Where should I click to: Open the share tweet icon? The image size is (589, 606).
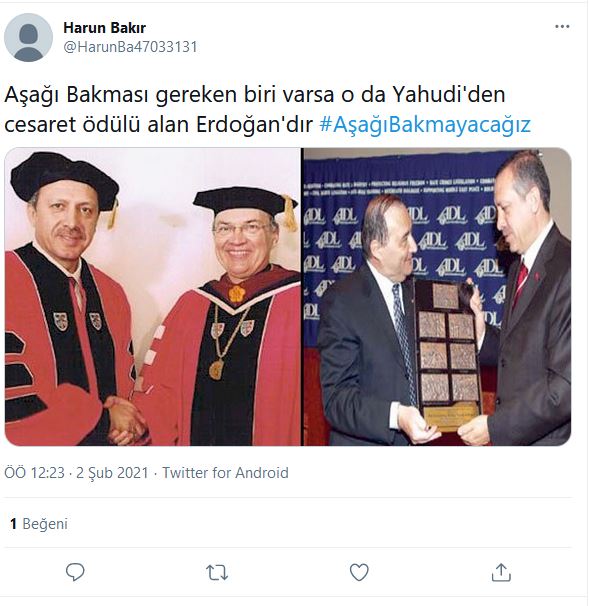(x=501, y=572)
